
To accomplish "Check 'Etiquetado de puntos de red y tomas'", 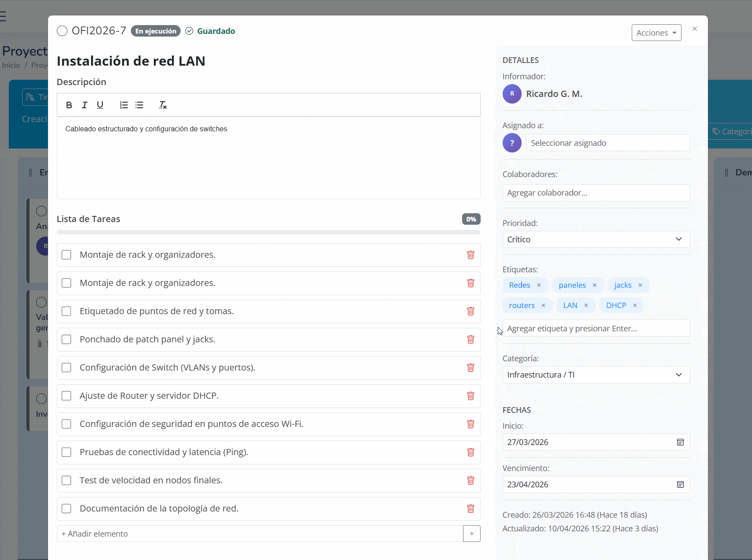I will click(x=67, y=311).
